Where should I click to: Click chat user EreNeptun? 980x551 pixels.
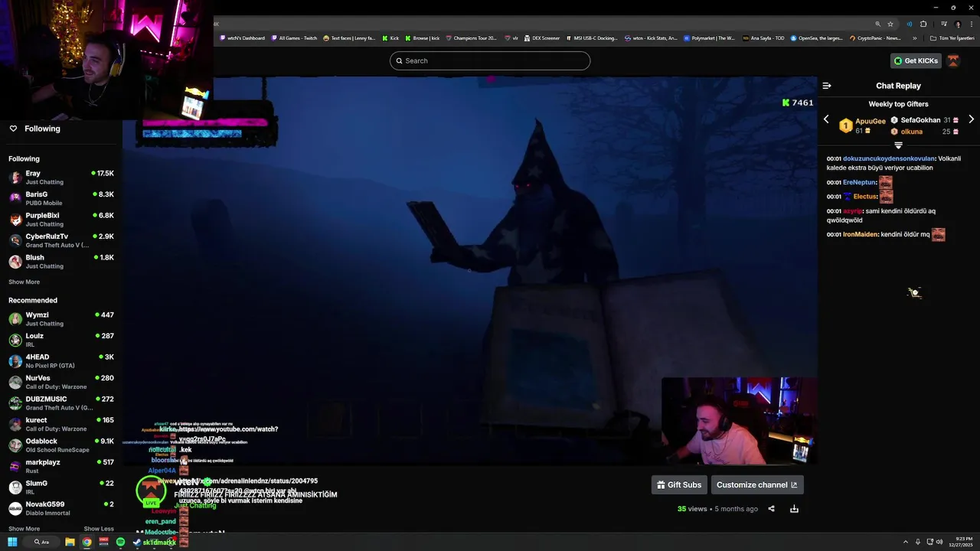[859, 182]
